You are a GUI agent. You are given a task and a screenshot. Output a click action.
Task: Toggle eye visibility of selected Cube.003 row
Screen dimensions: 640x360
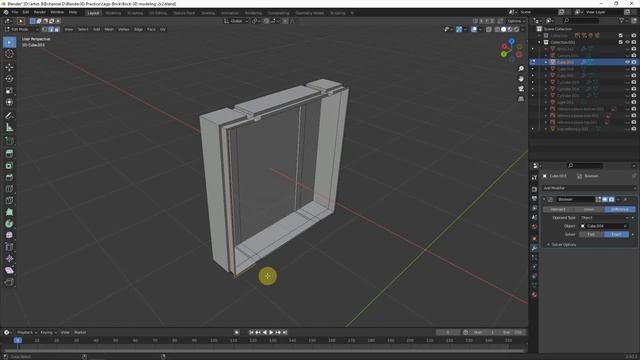627,62
